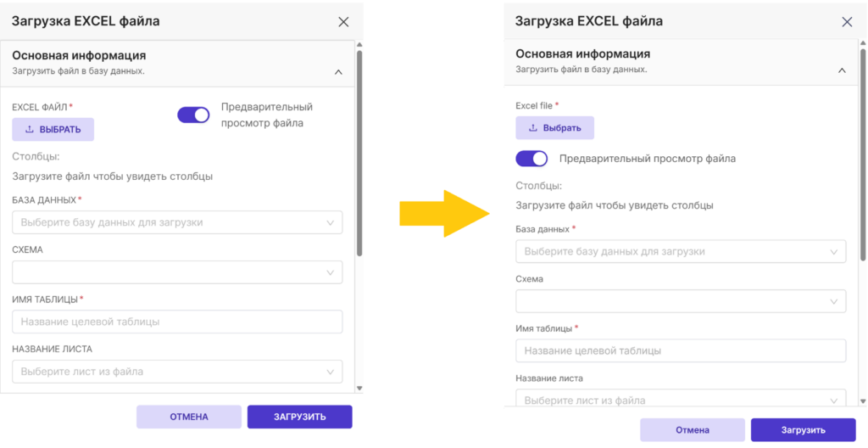
Task: Open БАЗА ДАННЫХ dropdown in left dialog
Action: pyautogui.click(x=177, y=222)
